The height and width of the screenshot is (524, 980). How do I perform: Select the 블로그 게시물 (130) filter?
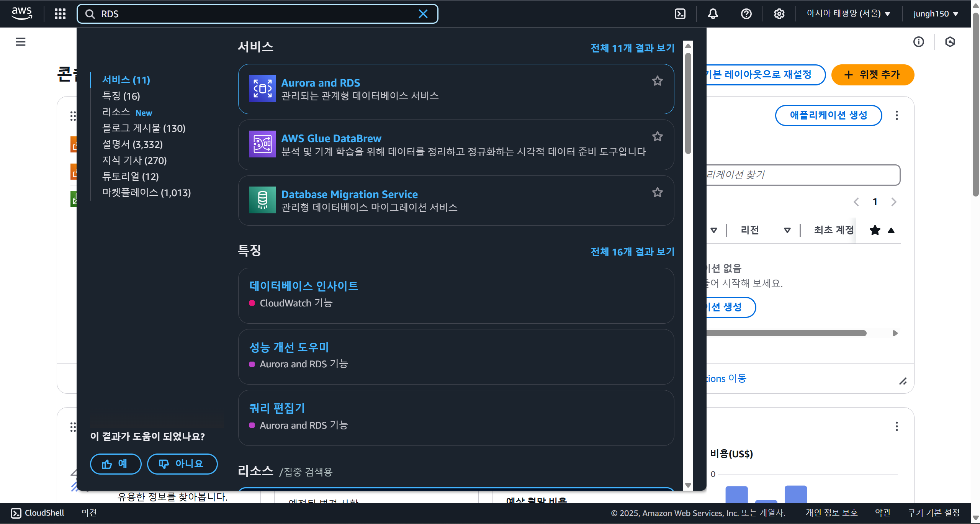(x=144, y=128)
